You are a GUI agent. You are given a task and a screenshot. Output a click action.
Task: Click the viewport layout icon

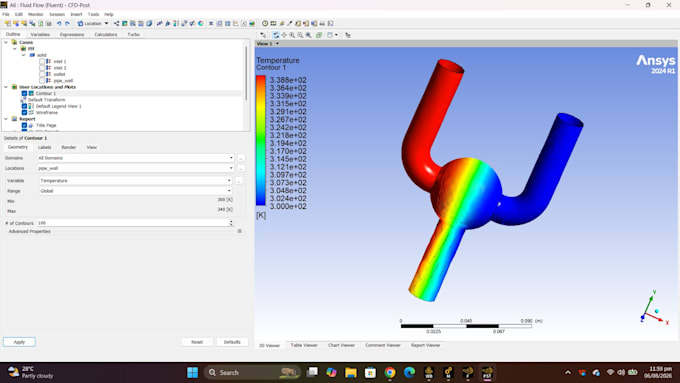click(x=330, y=35)
